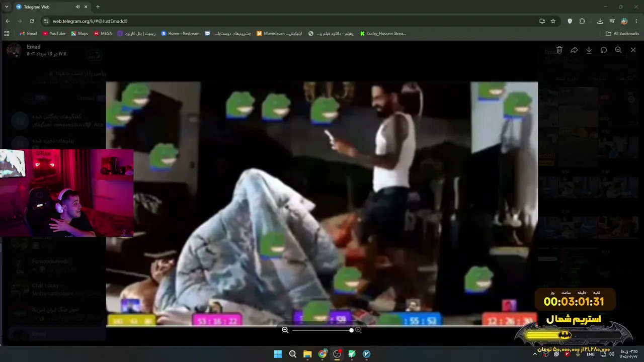Reload the Telegram Web page
This screenshot has width=644, height=362.
tap(32, 21)
